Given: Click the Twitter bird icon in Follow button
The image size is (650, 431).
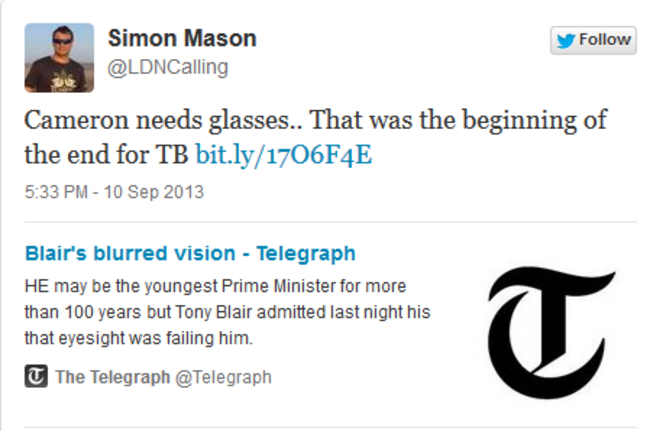Looking at the screenshot, I should tap(567, 40).
